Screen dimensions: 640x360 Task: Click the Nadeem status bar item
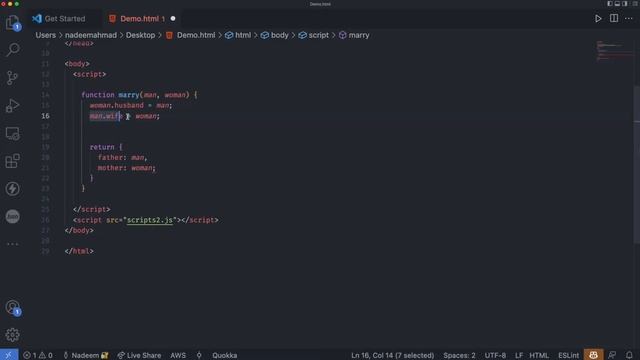[x=86, y=355]
